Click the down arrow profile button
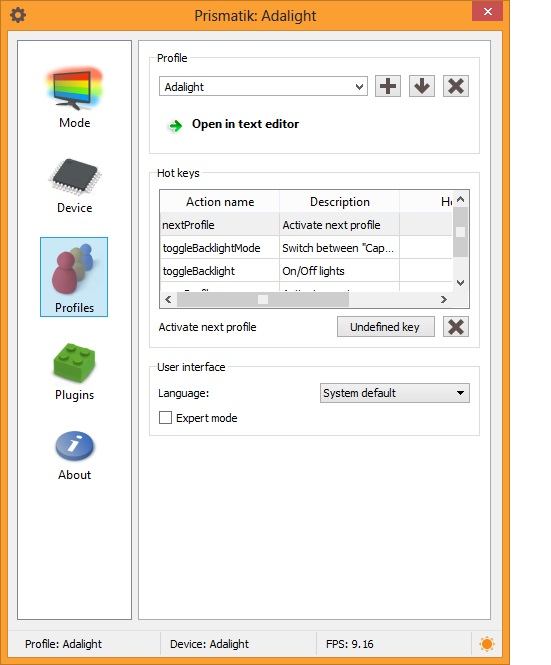 (422, 87)
